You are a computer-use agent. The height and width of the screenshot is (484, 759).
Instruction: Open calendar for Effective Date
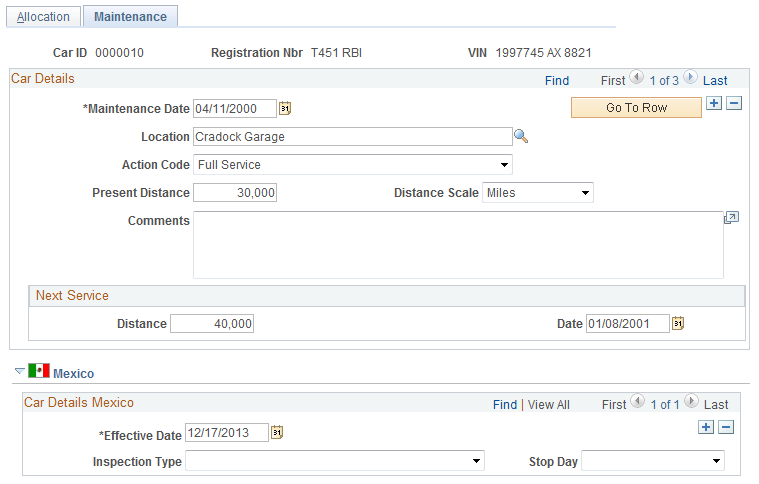pyautogui.click(x=277, y=432)
